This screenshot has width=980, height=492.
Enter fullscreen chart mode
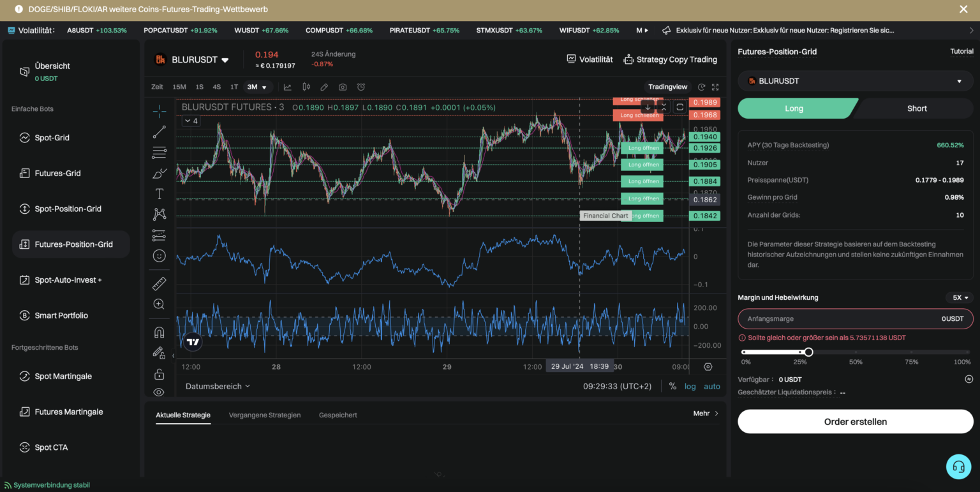pos(715,87)
